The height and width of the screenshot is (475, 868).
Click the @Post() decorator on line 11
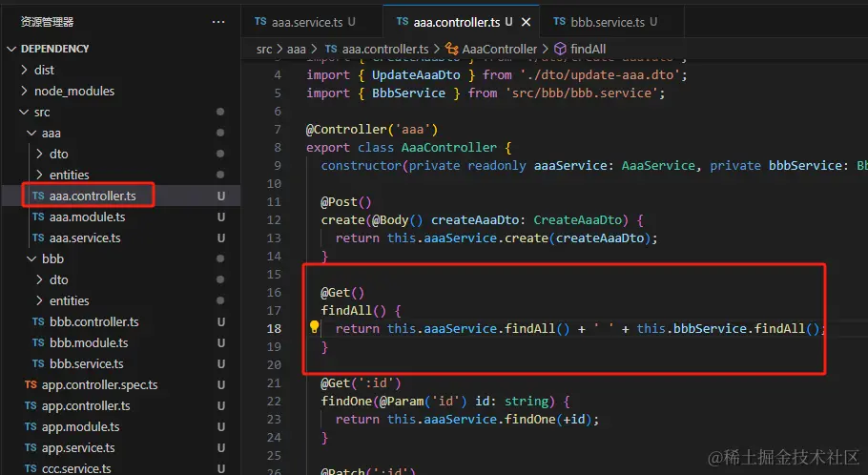(346, 202)
